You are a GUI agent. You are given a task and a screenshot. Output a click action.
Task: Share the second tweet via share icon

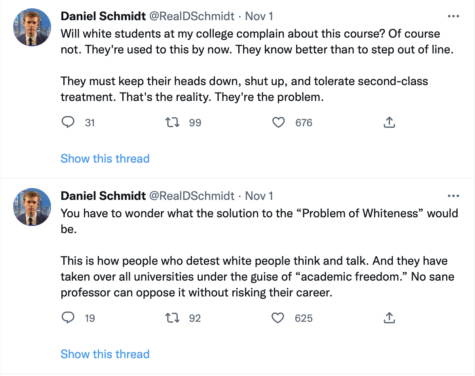click(389, 318)
